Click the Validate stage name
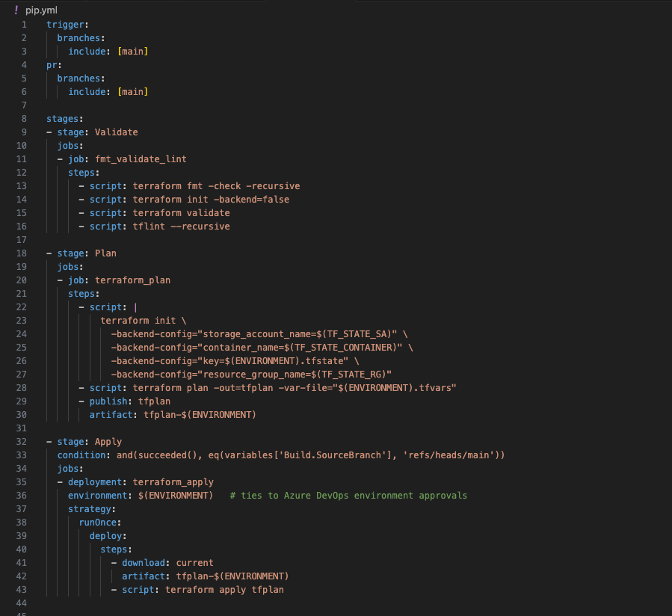Screen dimensions: 672x616 pos(116,132)
